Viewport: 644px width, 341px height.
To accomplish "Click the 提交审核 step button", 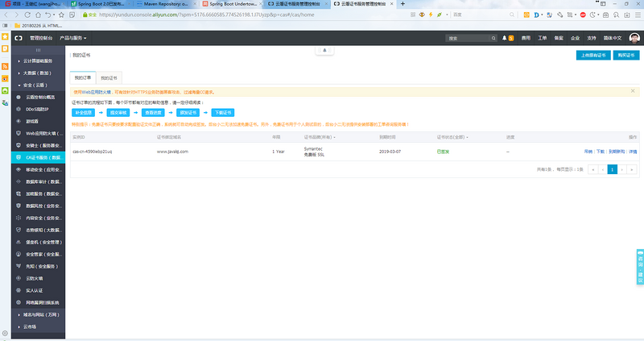I will pos(118,112).
